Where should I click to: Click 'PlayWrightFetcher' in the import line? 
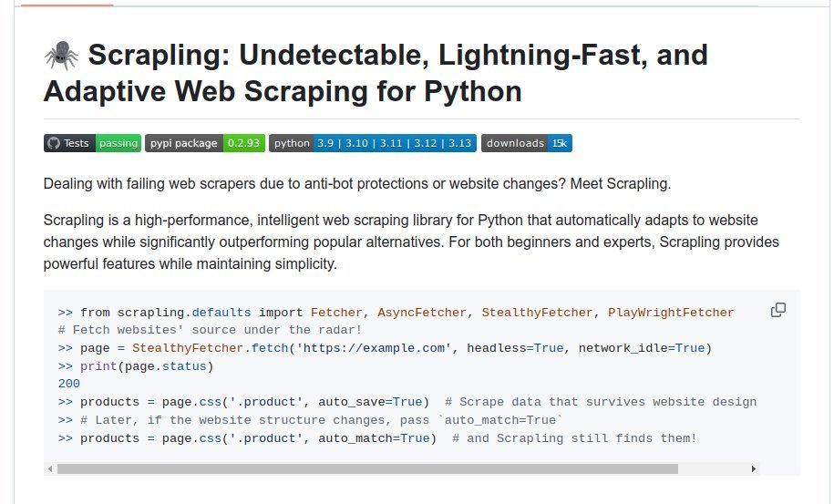tap(671, 313)
